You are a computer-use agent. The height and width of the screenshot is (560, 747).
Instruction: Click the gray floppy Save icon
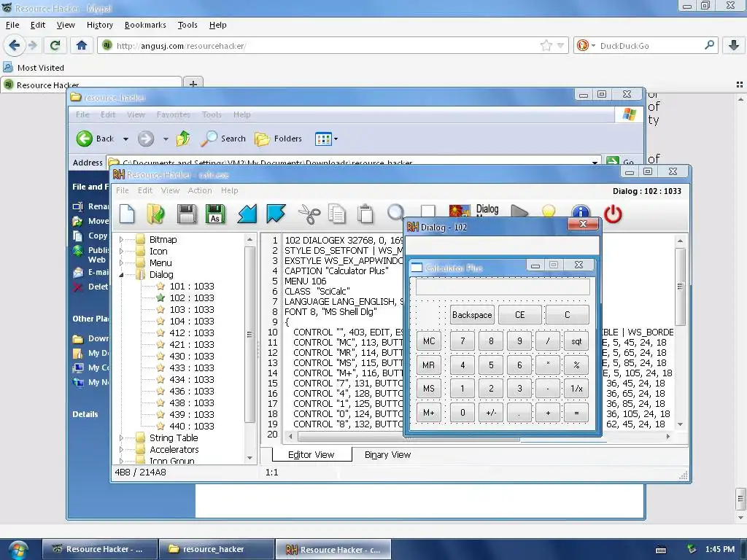tap(186, 214)
